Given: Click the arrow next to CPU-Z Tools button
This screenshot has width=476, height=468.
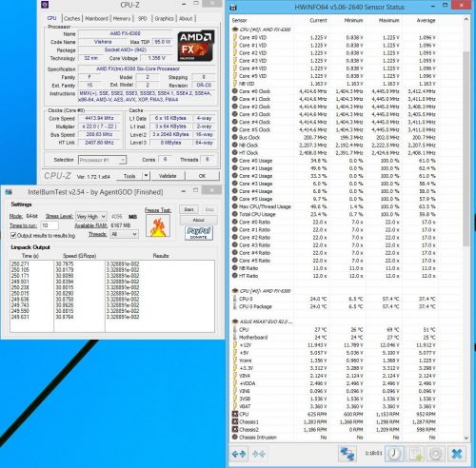Looking at the screenshot, I should click(x=146, y=176).
